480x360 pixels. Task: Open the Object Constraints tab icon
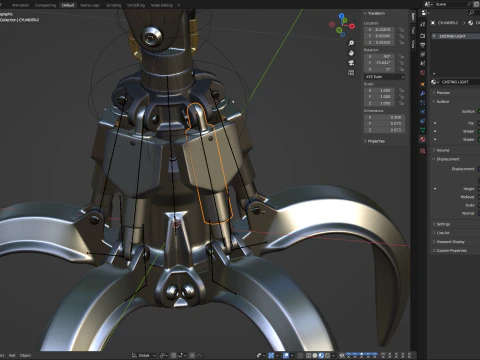click(423, 121)
